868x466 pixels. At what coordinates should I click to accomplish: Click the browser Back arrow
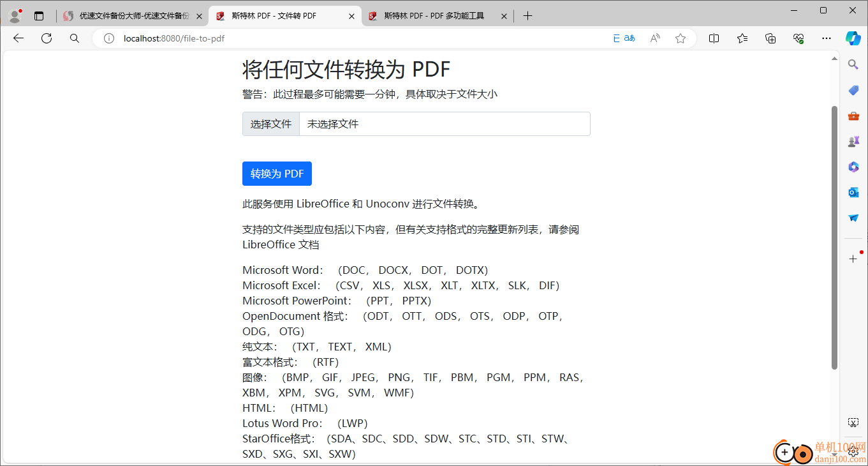coord(18,38)
